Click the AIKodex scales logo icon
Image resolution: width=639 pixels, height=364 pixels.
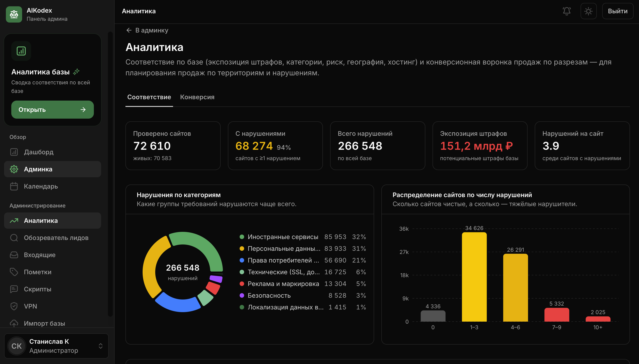(x=14, y=14)
